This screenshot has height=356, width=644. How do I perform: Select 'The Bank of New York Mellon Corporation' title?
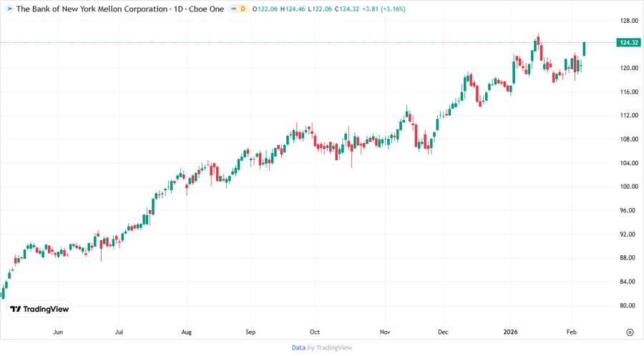tap(92, 9)
